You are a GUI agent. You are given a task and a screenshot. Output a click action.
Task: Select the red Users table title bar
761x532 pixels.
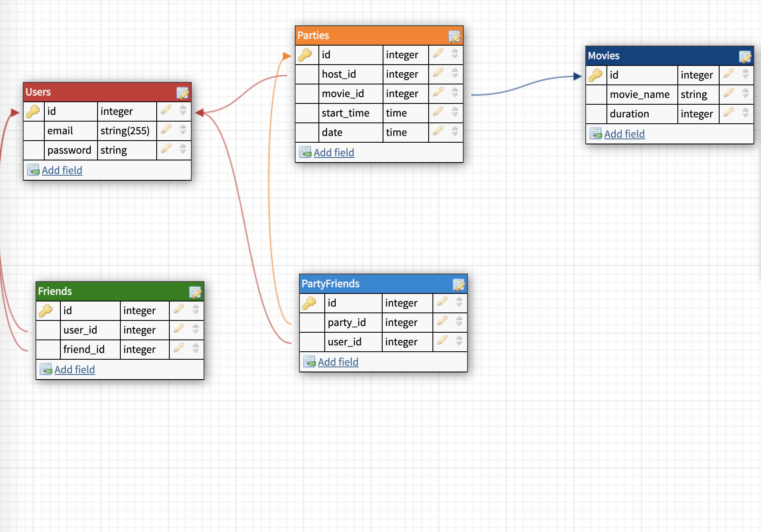pos(107,92)
